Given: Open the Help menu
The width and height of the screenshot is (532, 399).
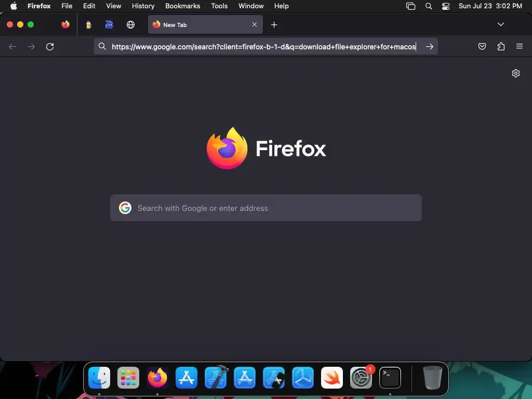Looking at the screenshot, I should click(x=282, y=6).
